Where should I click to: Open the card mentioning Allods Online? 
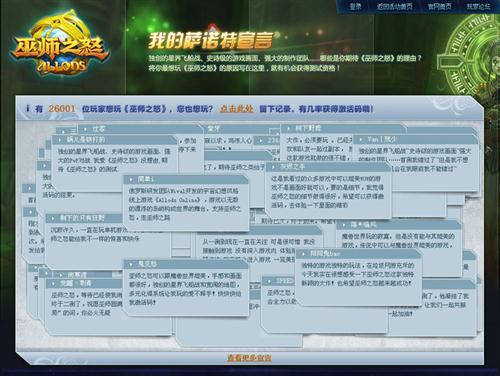tap(186, 203)
